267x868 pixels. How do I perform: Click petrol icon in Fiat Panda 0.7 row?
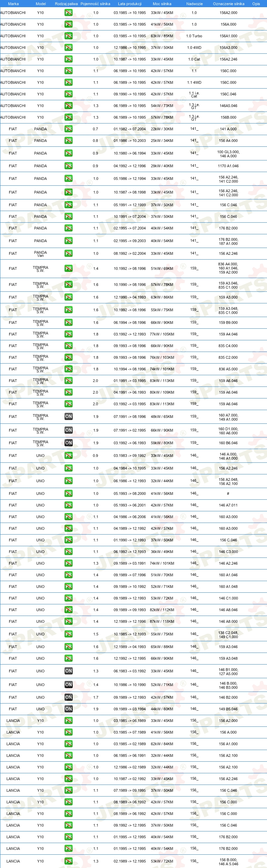tap(68, 129)
